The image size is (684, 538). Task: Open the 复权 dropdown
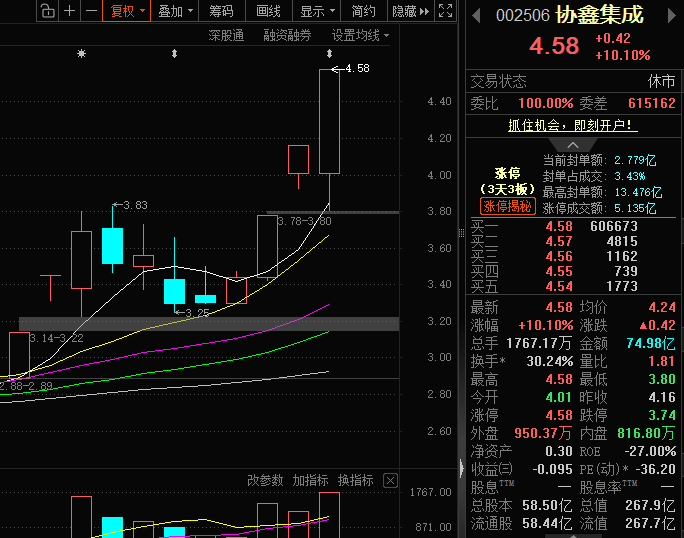pos(127,11)
